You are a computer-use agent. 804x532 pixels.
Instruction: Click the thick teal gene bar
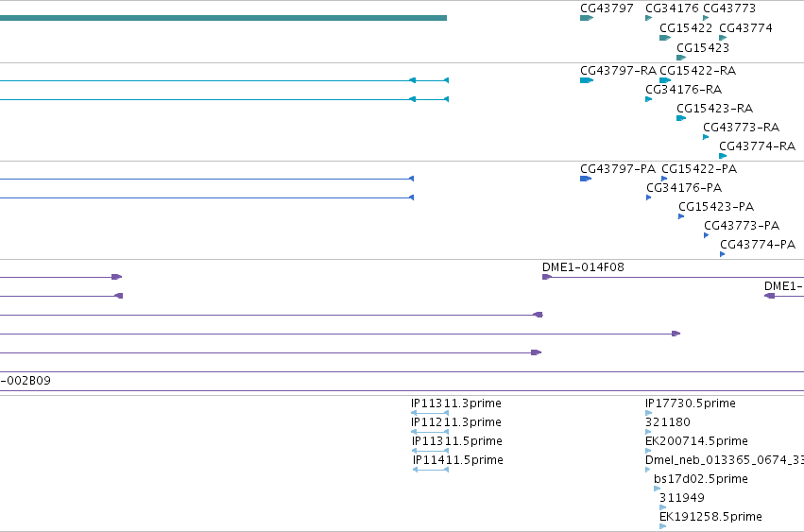(x=223, y=18)
